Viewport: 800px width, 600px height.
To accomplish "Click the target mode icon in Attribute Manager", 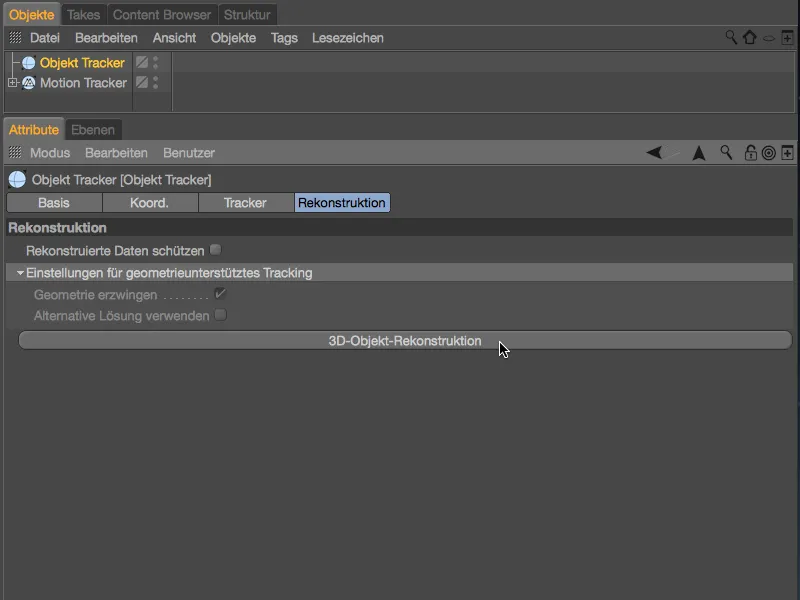I will tap(768, 153).
